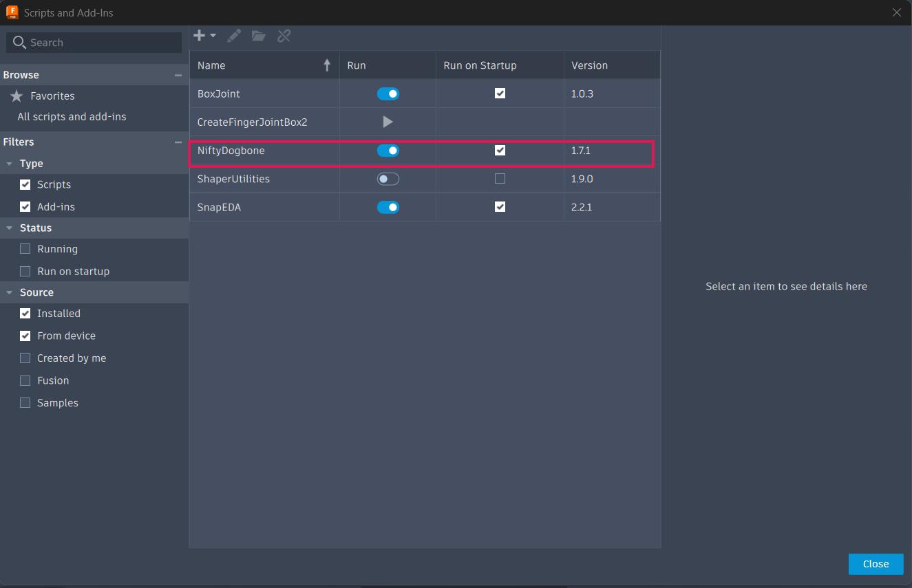The width and height of the screenshot is (912, 588).
Task: Uncheck Run on Startup for SnapEDA
Action: 500,207
